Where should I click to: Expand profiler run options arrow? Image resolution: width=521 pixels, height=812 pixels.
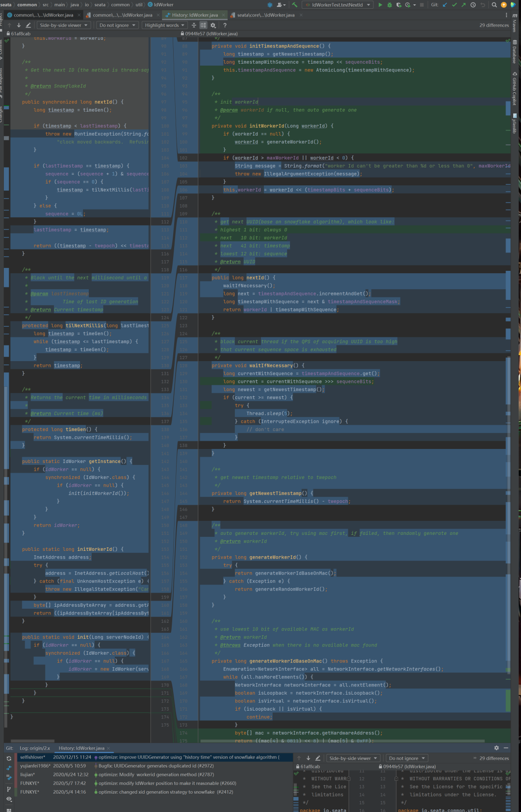point(414,5)
